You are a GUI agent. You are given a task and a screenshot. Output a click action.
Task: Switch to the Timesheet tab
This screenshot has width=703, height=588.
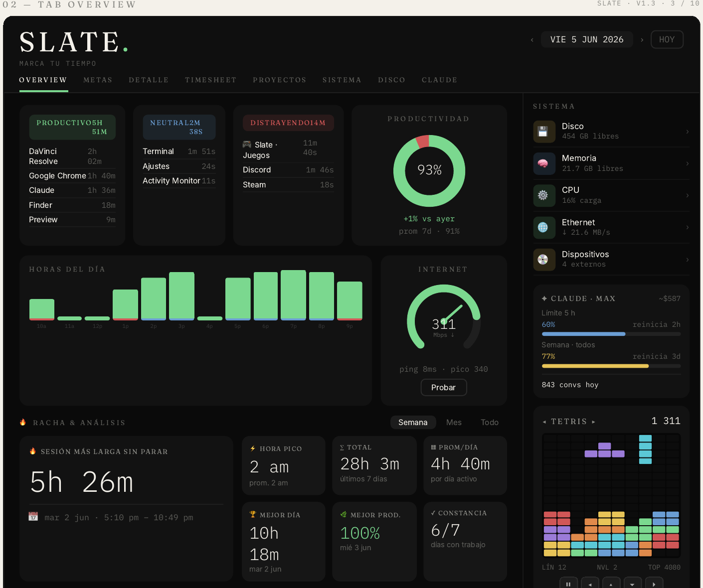[211, 80]
